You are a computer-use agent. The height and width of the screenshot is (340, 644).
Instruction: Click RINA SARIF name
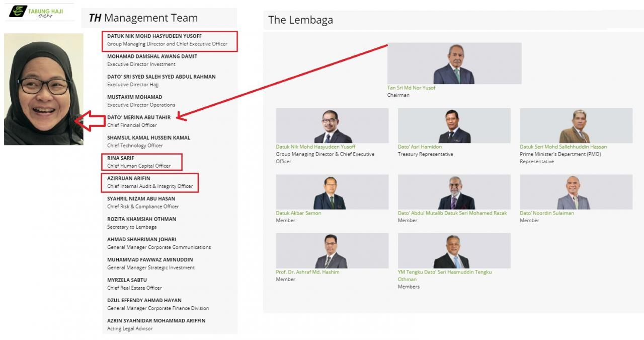121,158
